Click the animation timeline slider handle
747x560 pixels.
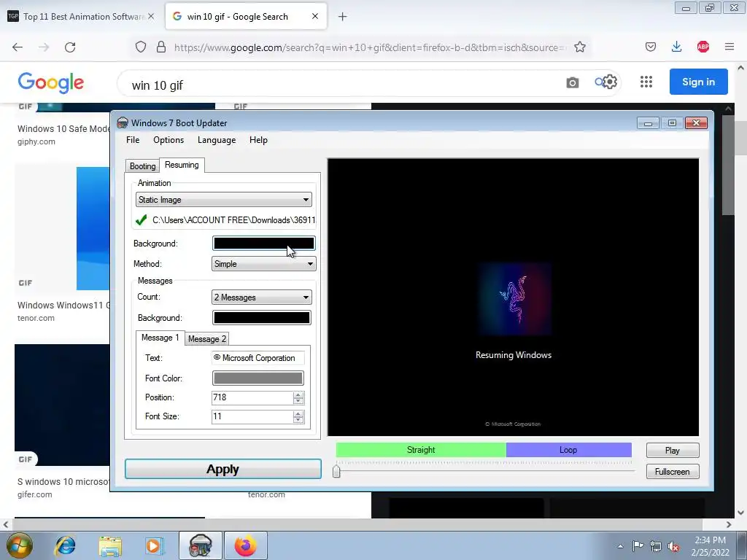coord(336,471)
